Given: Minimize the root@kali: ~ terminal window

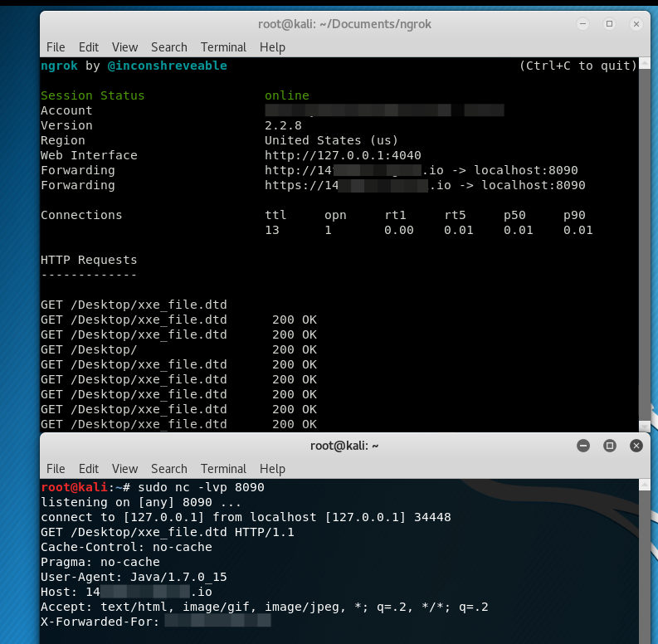Looking at the screenshot, I should click(582, 446).
